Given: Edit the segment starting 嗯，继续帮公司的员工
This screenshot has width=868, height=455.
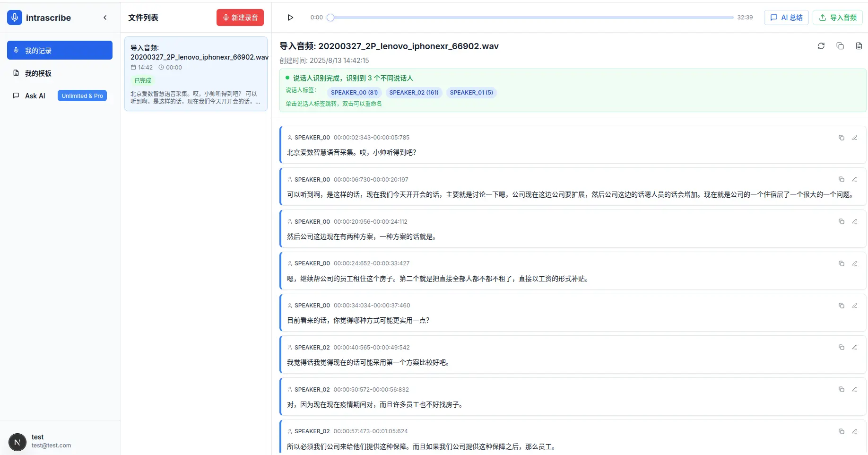Looking at the screenshot, I should (855, 263).
